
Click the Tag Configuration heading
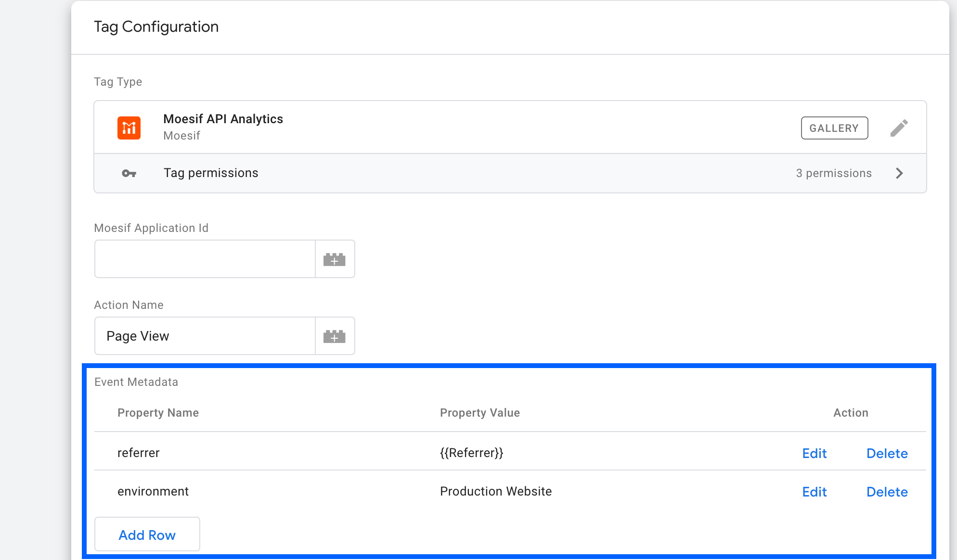click(156, 27)
